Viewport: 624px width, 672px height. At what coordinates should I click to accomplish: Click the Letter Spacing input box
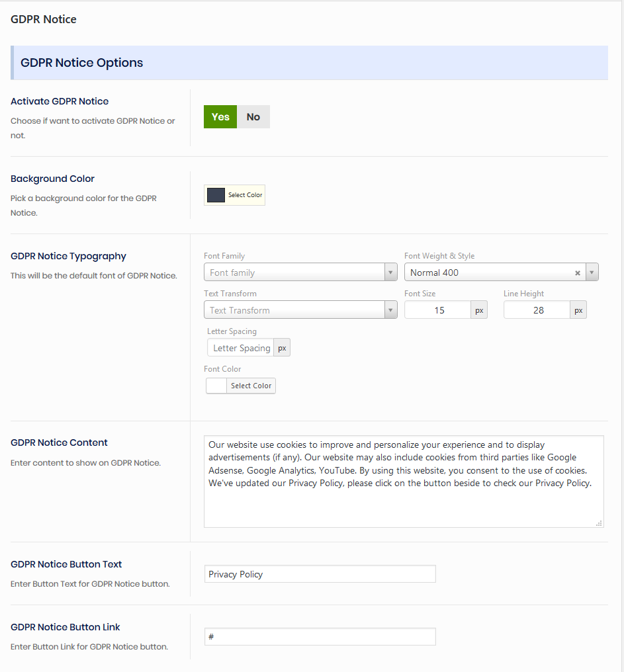(241, 348)
